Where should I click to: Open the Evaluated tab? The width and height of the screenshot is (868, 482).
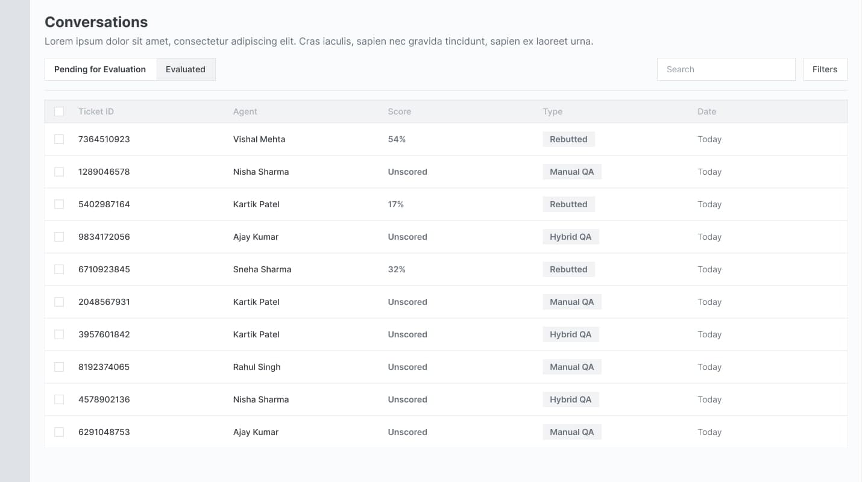pos(186,69)
